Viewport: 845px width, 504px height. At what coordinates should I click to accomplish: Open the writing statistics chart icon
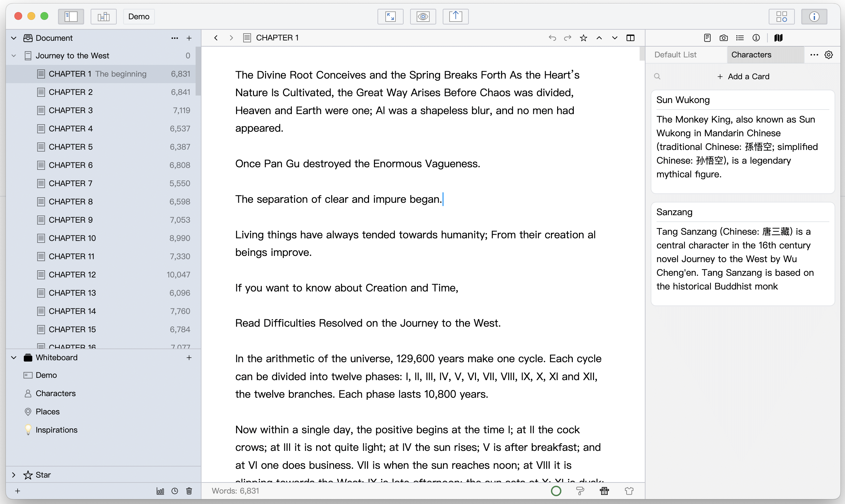(x=160, y=491)
